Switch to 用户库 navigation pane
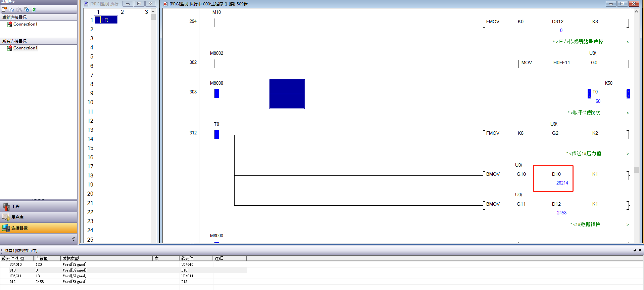 click(x=17, y=217)
